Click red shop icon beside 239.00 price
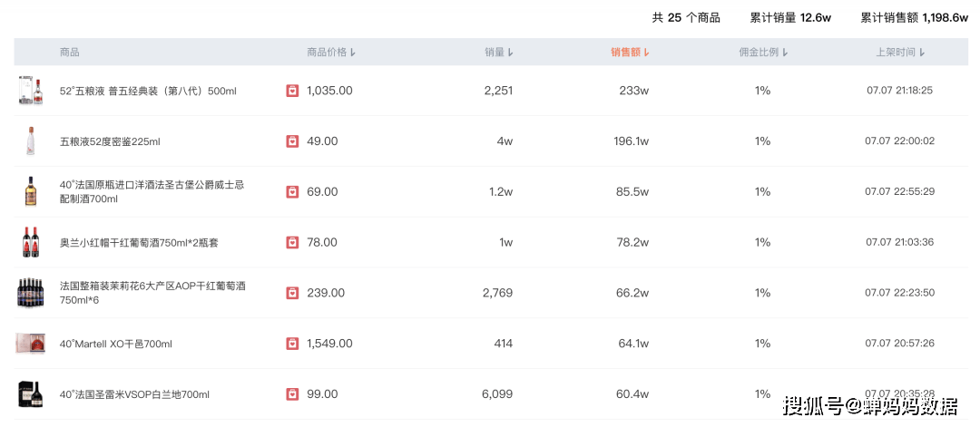The image size is (980, 427). click(x=292, y=293)
